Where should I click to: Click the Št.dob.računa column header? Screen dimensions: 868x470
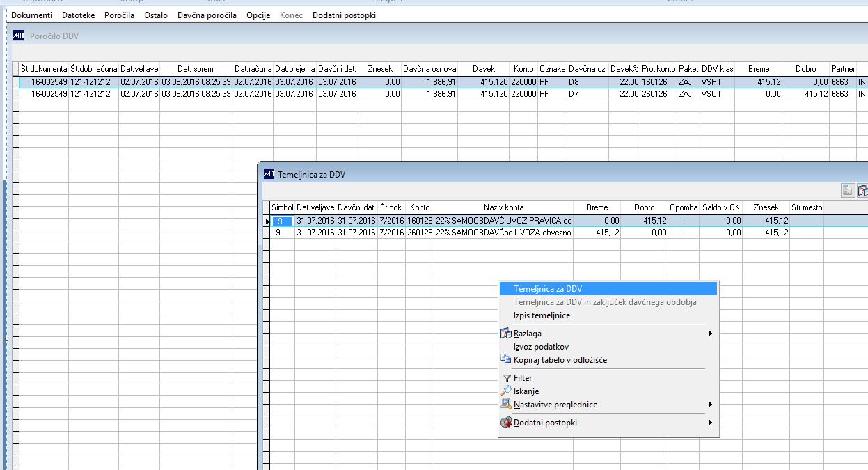[94, 69]
